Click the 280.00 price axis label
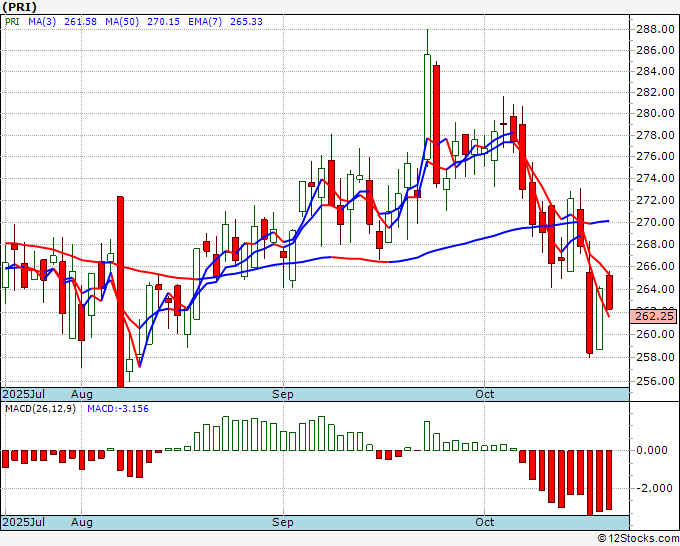Screen dimensions: 680x546 pyautogui.click(x=655, y=113)
